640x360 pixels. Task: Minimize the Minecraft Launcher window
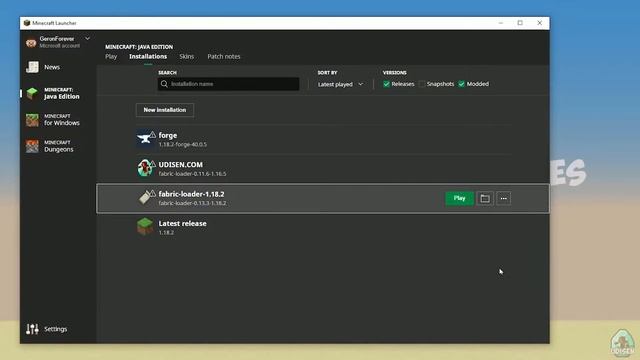click(501, 23)
